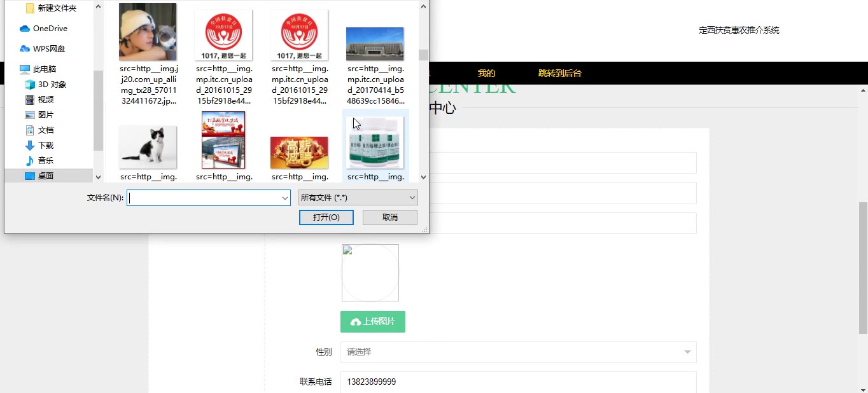Expand the filename history dropdown arrow
Screen dimensions: 868x393
pos(285,198)
